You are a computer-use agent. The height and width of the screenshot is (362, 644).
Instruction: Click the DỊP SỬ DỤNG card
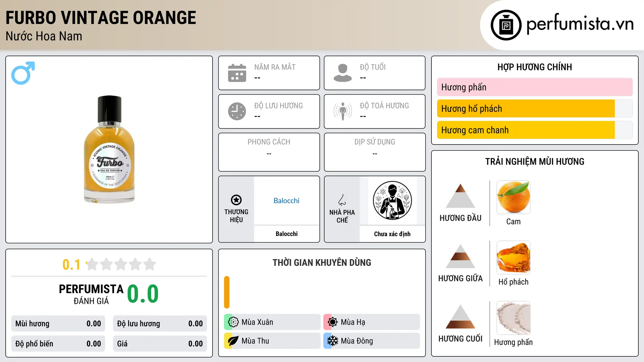pos(375,152)
